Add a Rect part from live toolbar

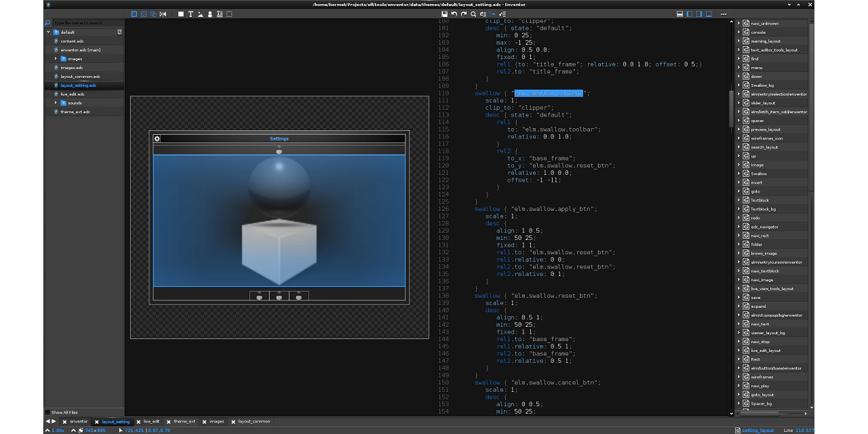[x=181, y=14]
